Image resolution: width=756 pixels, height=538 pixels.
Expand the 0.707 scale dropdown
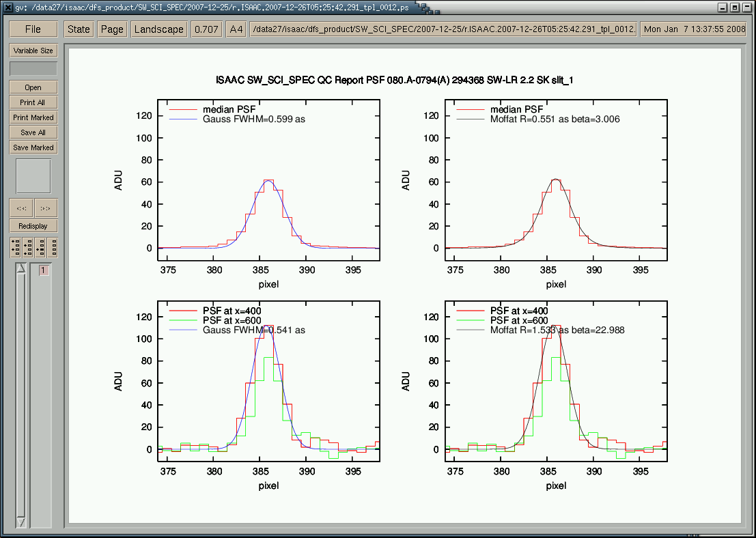click(x=206, y=29)
